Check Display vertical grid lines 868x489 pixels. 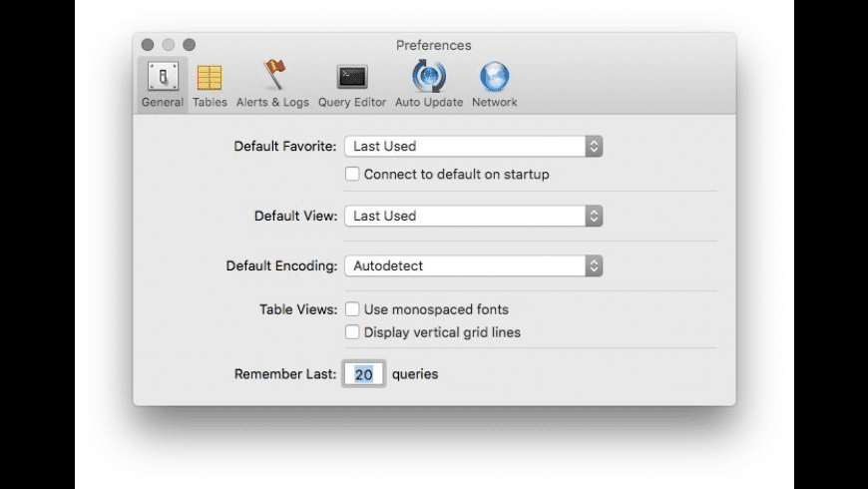[x=352, y=332]
